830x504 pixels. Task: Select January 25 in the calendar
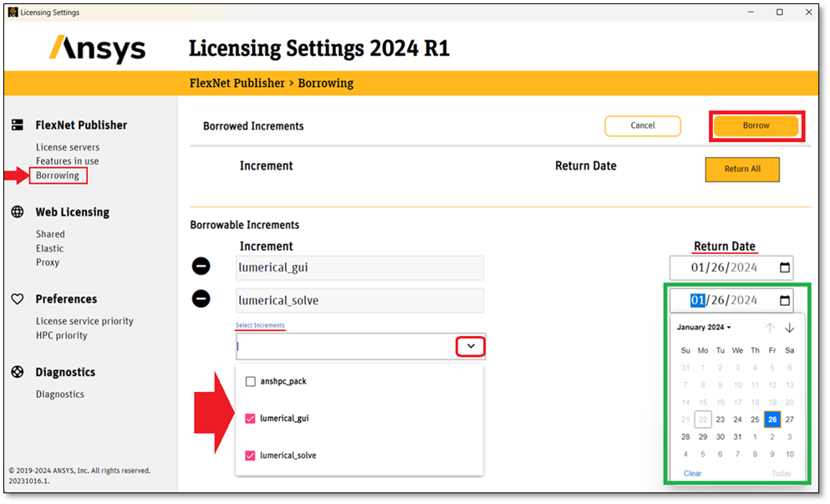[x=755, y=420]
